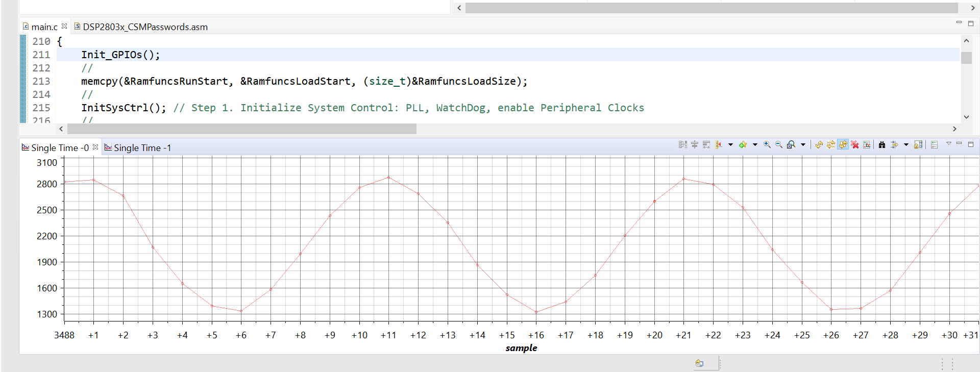The width and height of the screenshot is (980, 372).
Task: Click the top pane scrollbar left arrow
Action: [459, 8]
